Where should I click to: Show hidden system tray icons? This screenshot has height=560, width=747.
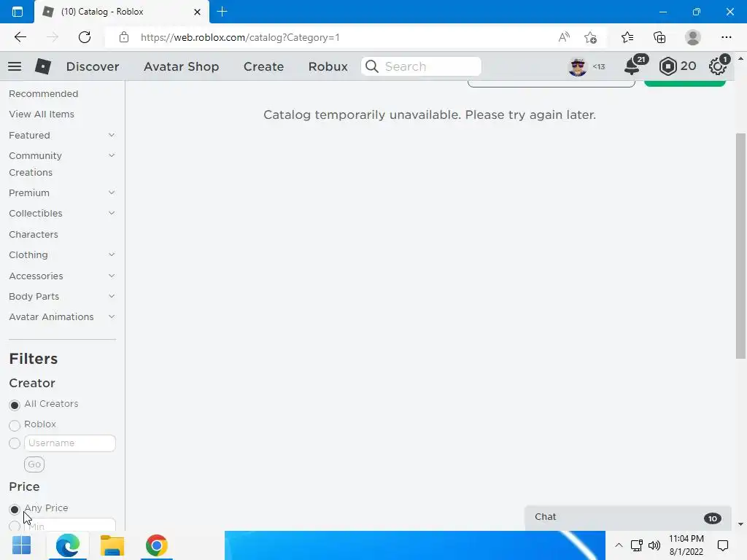tap(619, 545)
